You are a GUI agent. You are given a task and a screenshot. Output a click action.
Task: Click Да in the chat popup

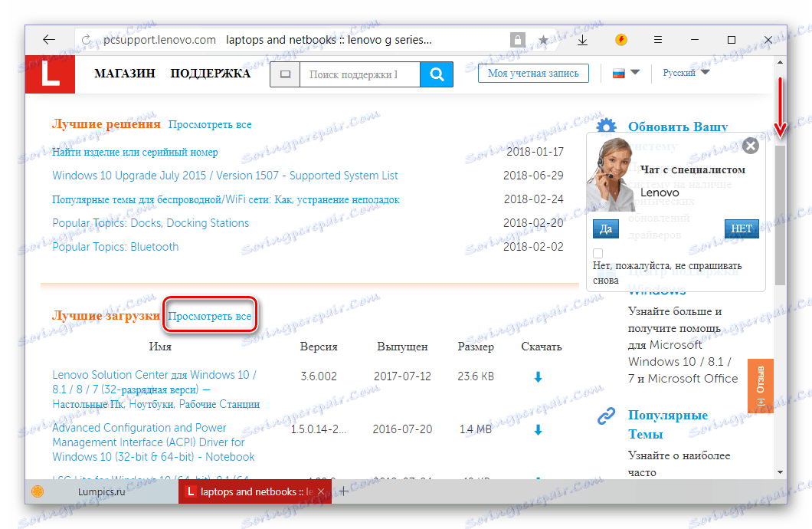click(606, 229)
